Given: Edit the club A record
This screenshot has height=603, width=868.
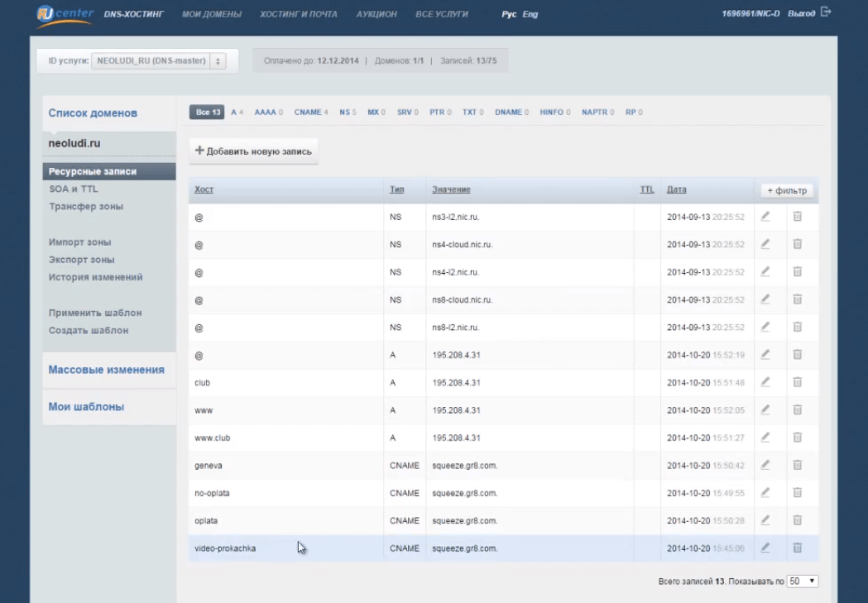Looking at the screenshot, I should (x=765, y=382).
